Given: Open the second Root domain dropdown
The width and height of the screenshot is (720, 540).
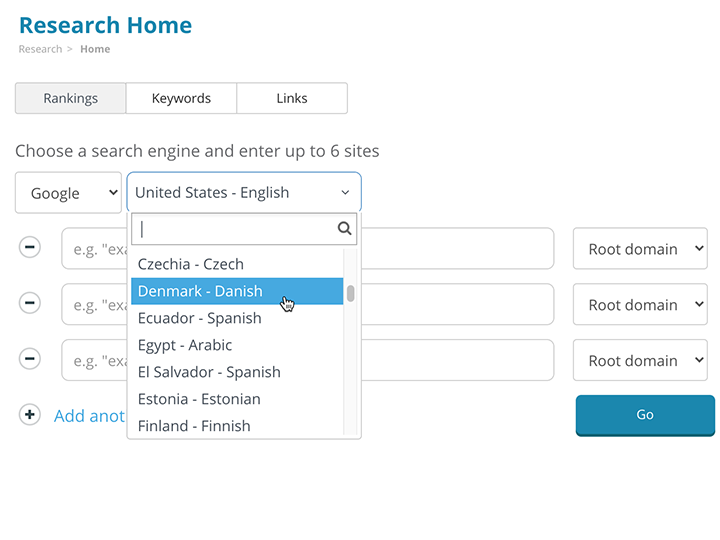Looking at the screenshot, I should 640,305.
